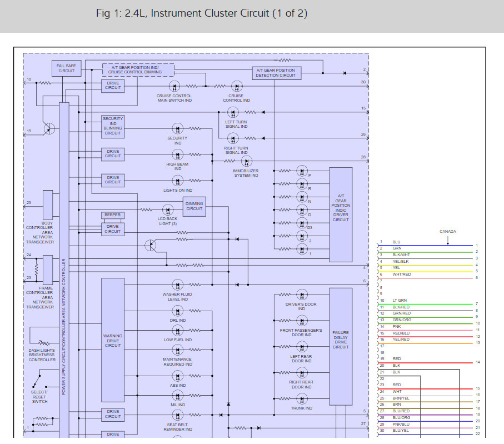The width and height of the screenshot is (504, 444).
Task: Click the cruise control main switch indicator LED
Action: point(174,86)
